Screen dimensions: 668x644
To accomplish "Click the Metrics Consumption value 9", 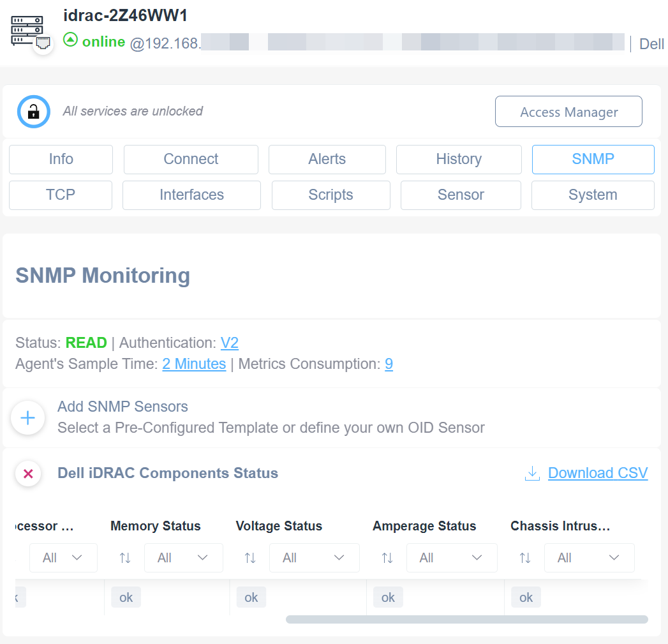I will (389, 364).
